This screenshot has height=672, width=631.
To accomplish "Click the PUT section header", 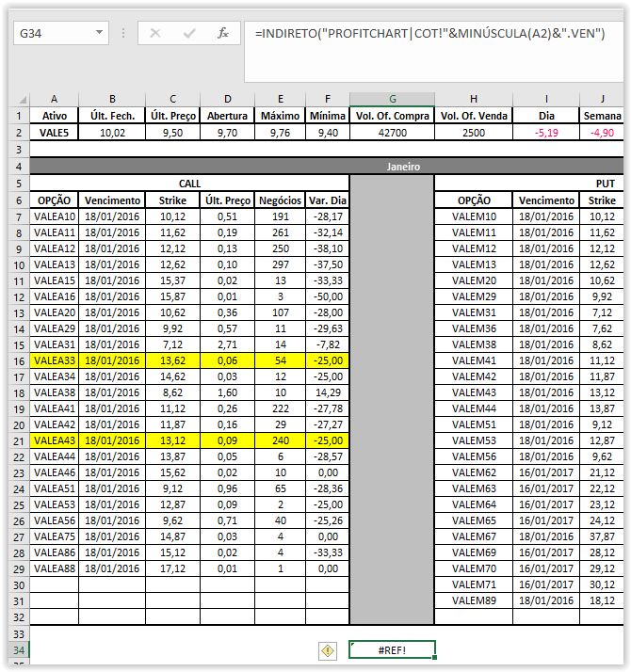I will click(605, 184).
